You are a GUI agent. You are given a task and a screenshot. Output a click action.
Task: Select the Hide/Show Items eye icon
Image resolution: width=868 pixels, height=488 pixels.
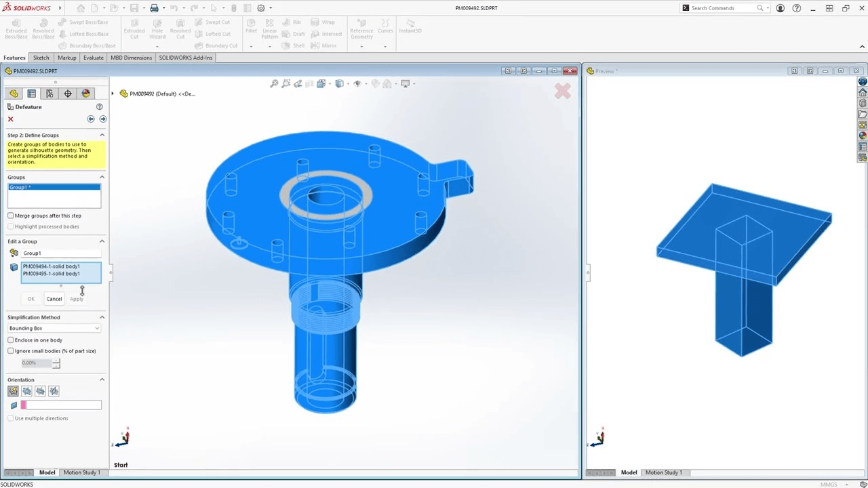coord(357,83)
